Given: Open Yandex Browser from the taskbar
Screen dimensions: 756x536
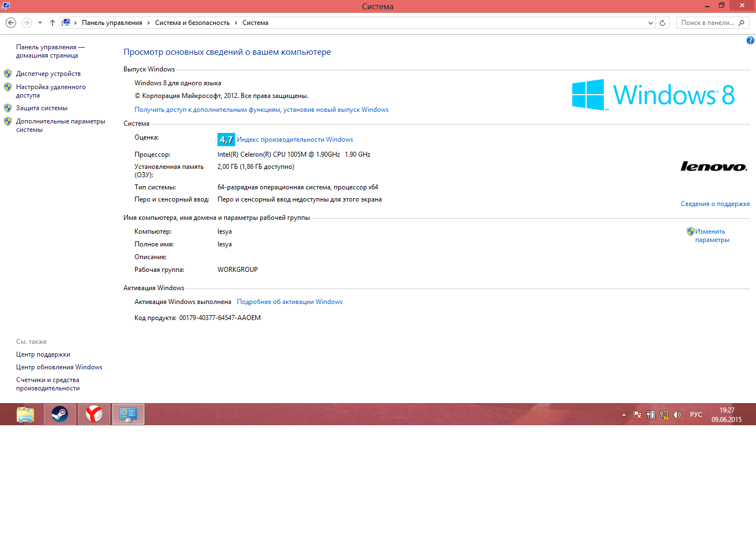Looking at the screenshot, I should tap(94, 414).
